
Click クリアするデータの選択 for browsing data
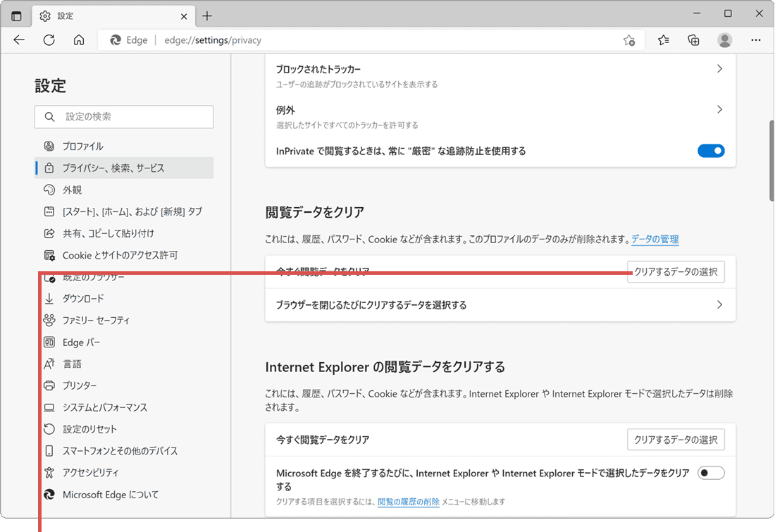[676, 272]
